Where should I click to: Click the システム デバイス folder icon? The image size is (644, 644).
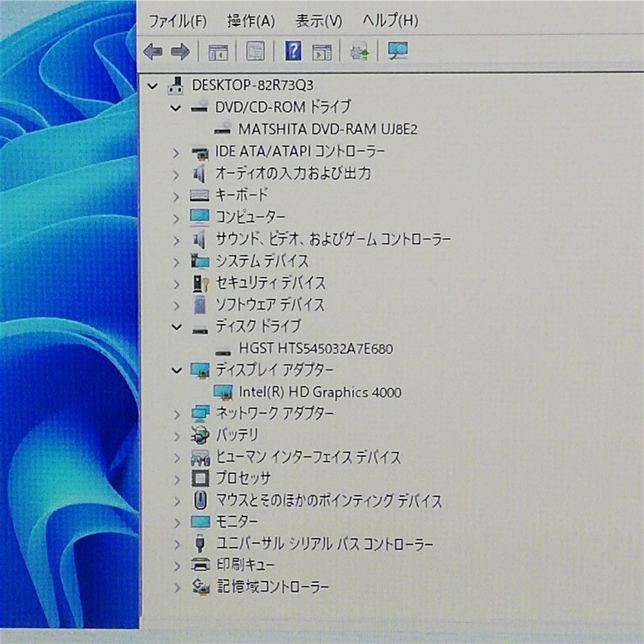coord(200,261)
